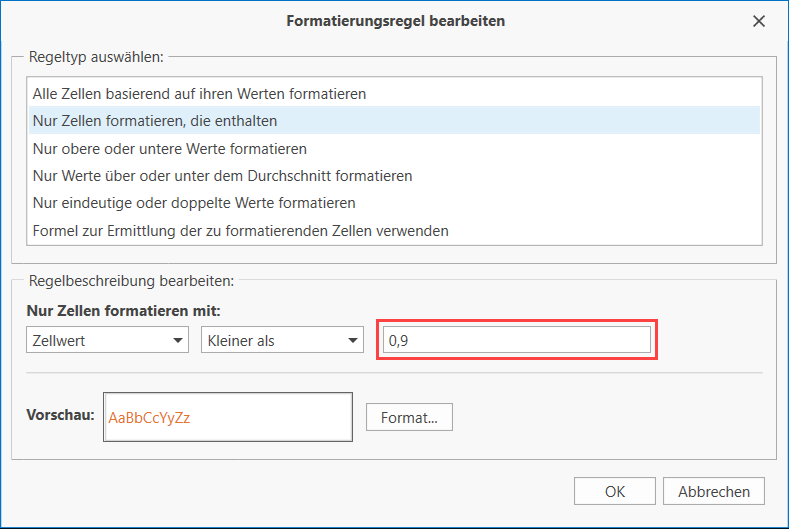Image resolution: width=789 pixels, height=529 pixels.
Task: Click the 'Vorschau:' label
Action: tap(60, 414)
